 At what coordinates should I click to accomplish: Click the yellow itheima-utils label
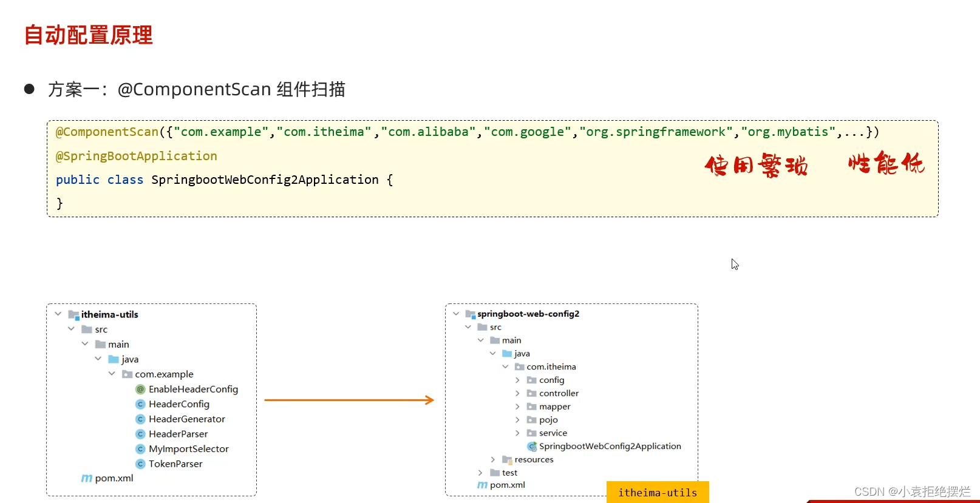tap(658, 492)
